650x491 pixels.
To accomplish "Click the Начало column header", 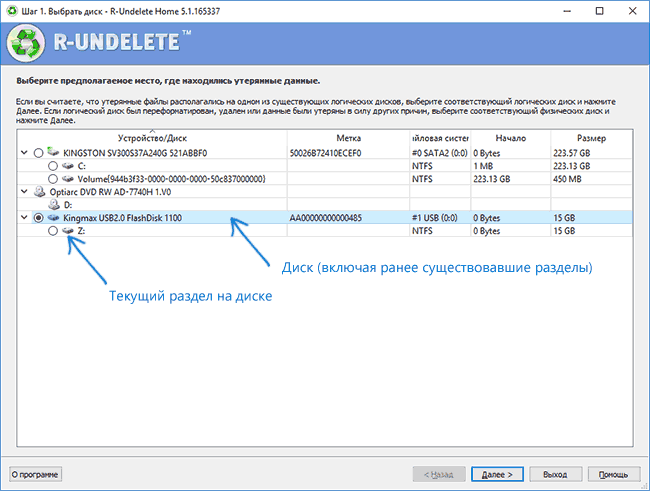I will click(x=510, y=138).
